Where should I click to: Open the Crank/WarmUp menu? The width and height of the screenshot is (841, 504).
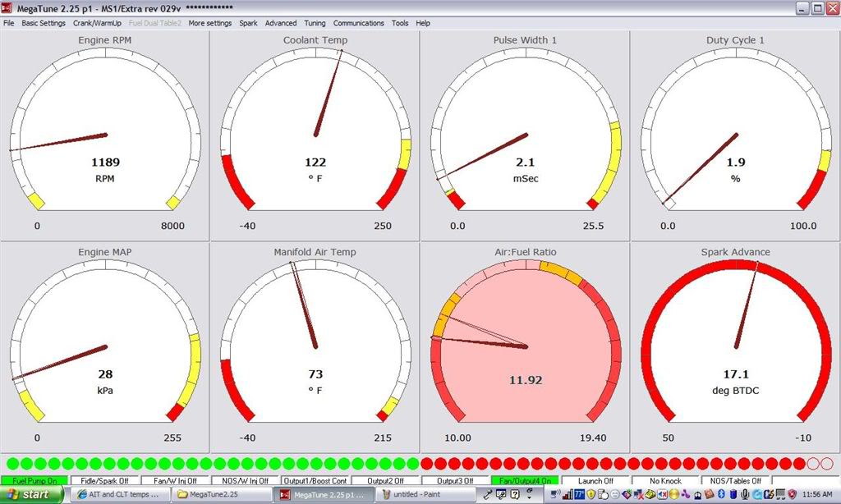click(x=97, y=23)
